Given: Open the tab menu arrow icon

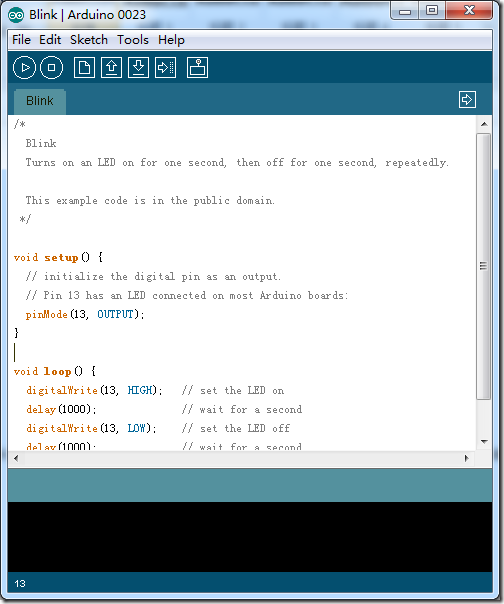Looking at the screenshot, I should click(467, 99).
